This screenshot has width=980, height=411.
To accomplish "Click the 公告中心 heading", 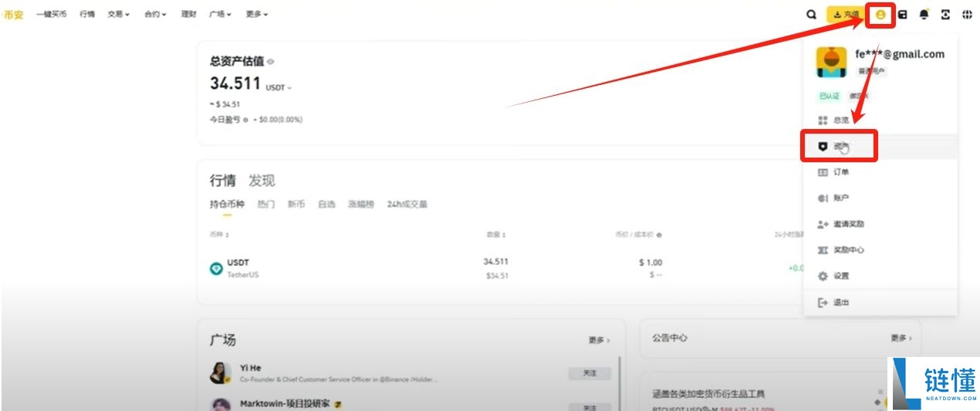I will (x=670, y=338).
